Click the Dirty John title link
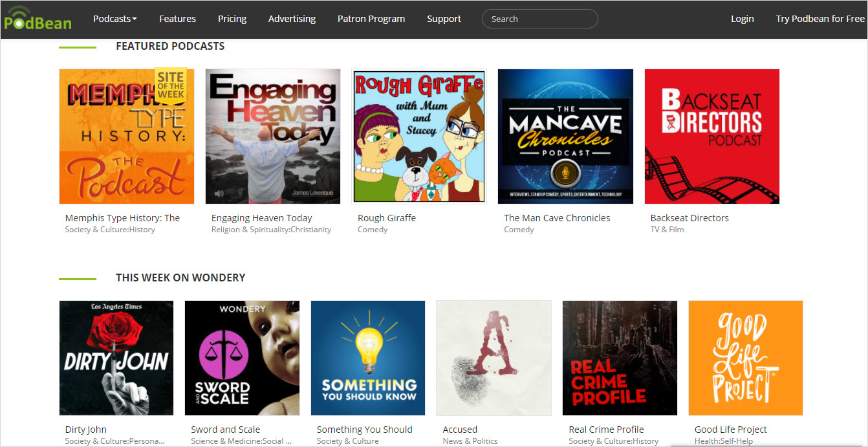 [x=86, y=430]
